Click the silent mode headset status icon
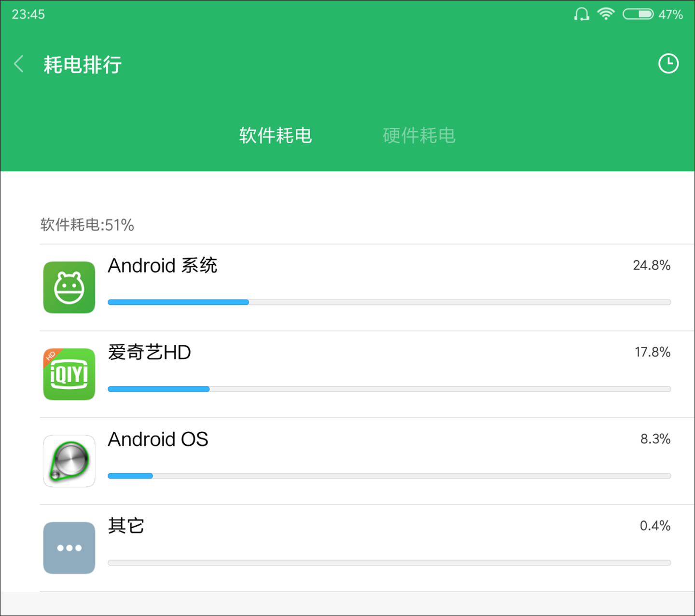This screenshot has width=695, height=616. point(581,14)
